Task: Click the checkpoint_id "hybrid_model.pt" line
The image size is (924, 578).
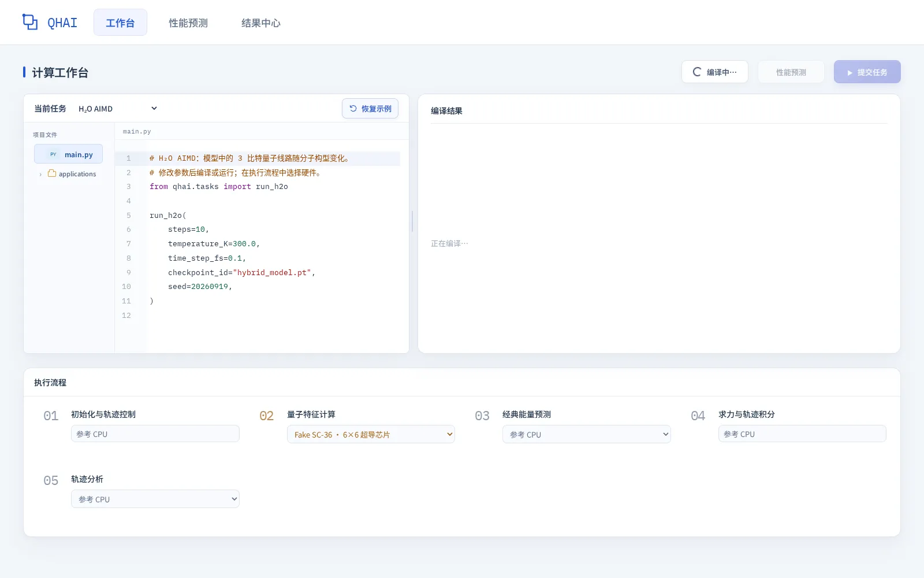Action: point(241,272)
